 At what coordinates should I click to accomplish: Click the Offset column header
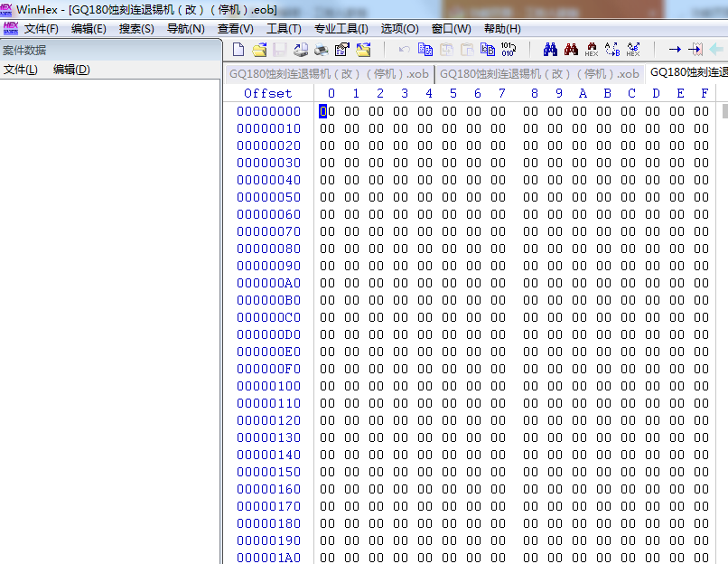tap(268, 93)
